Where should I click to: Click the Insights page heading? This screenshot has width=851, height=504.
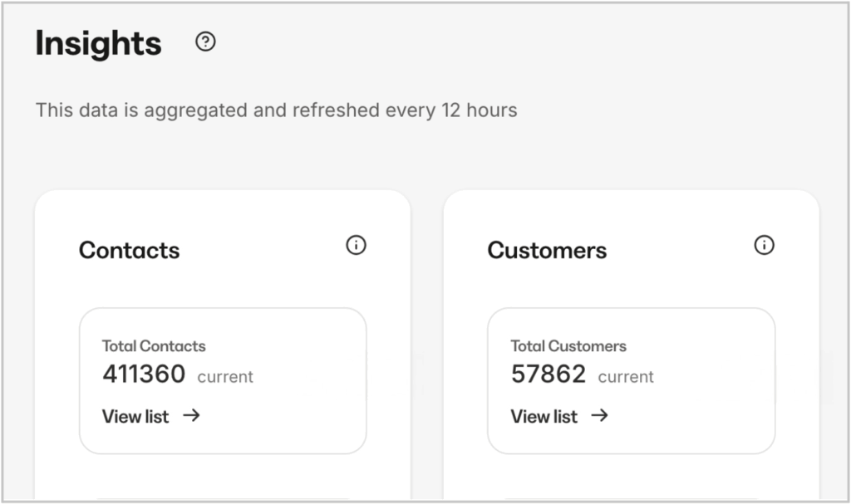pyautogui.click(x=98, y=43)
